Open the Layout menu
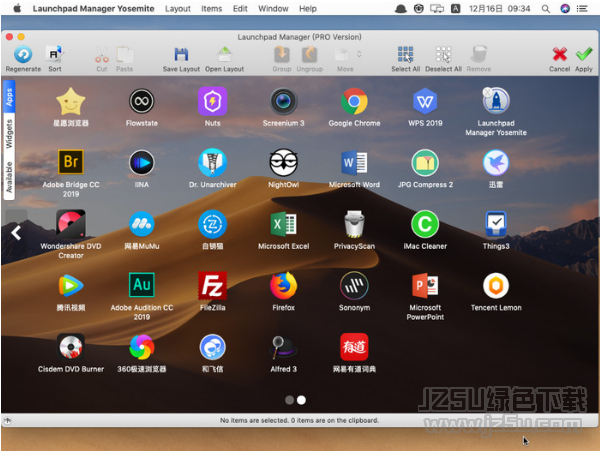The image size is (600, 451). pyautogui.click(x=178, y=8)
